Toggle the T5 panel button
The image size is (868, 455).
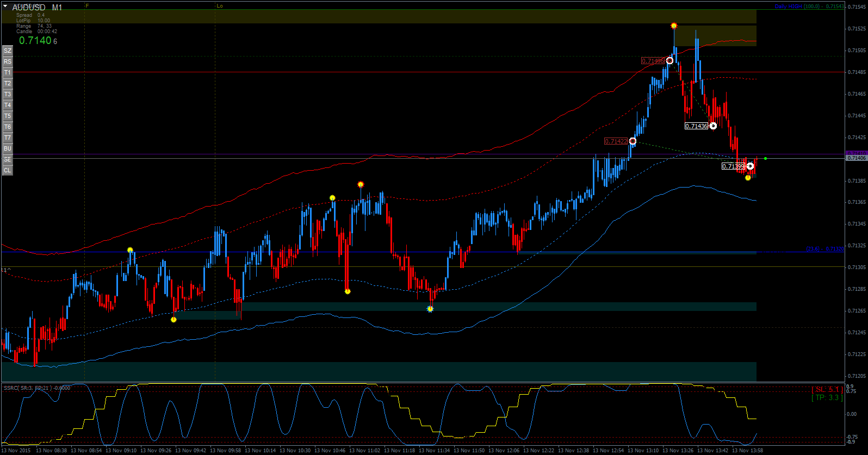pos(8,116)
